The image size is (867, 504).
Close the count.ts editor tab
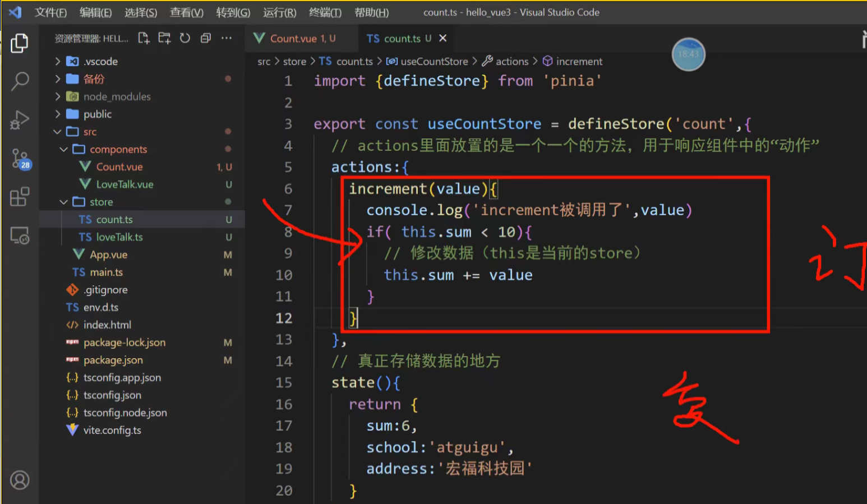pos(443,38)
